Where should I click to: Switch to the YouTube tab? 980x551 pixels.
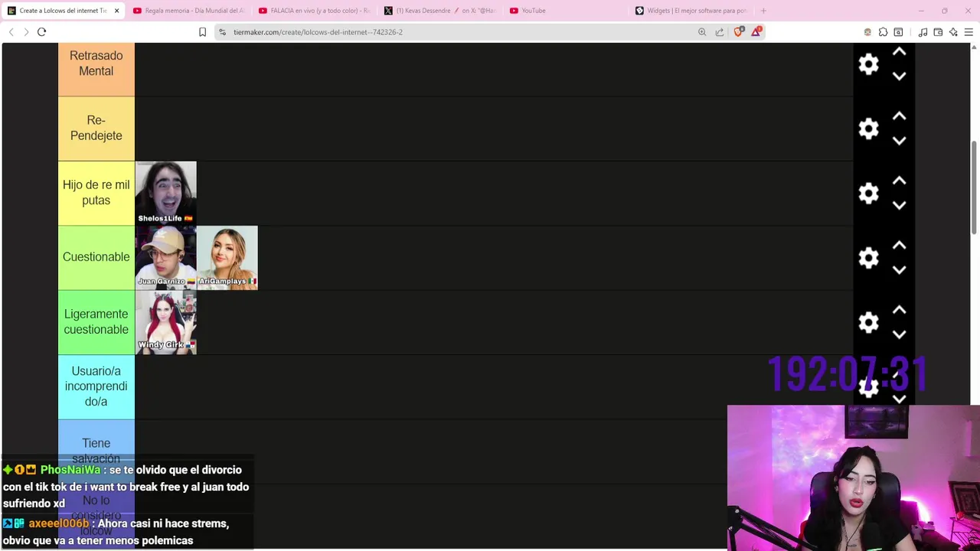click(566, 11)
